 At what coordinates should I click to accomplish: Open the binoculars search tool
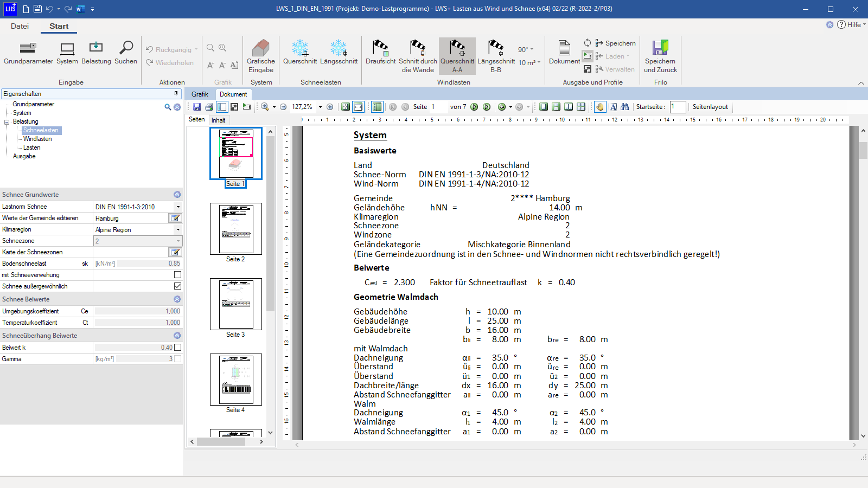625,107
